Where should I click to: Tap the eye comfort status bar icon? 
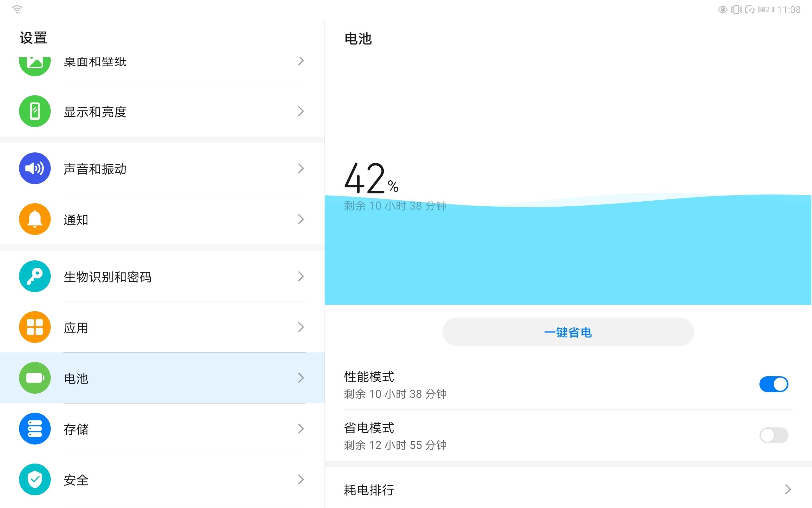[x=723, y=10]
